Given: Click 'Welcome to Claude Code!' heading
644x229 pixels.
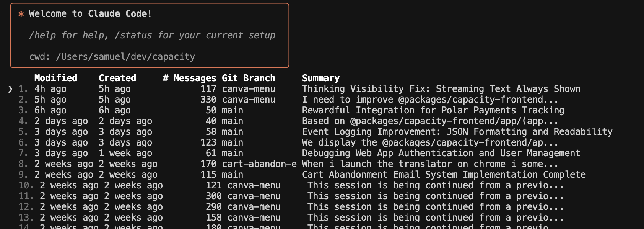Looking at the screenshot, I should click(x=90, y=14).
